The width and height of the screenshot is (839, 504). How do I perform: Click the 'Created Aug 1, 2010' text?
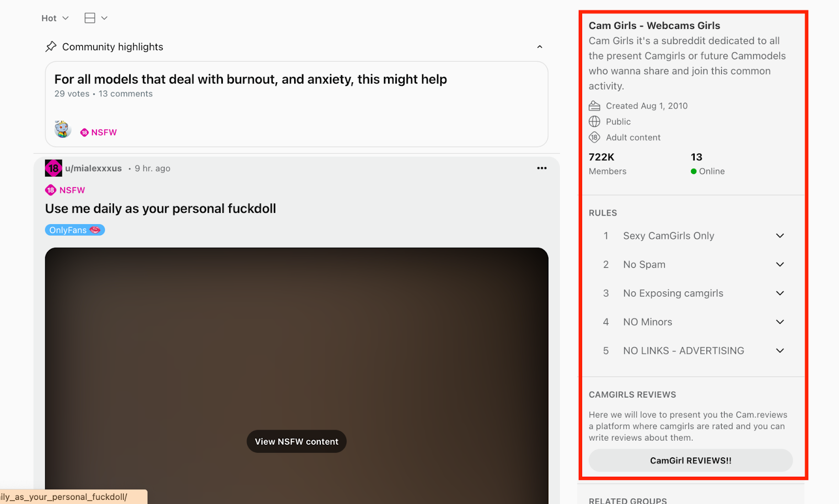pyautogui.click(x=647, y=106)
